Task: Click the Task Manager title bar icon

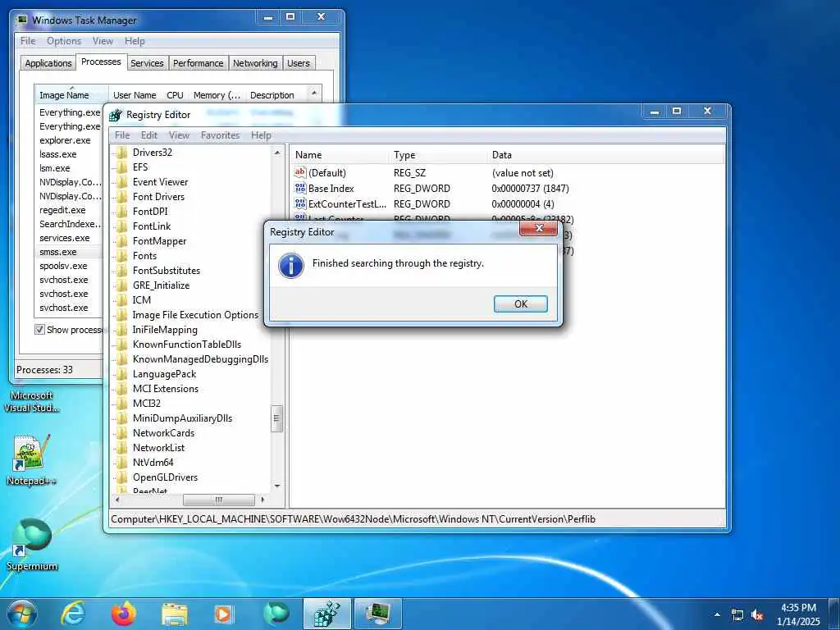Action: 22,21
